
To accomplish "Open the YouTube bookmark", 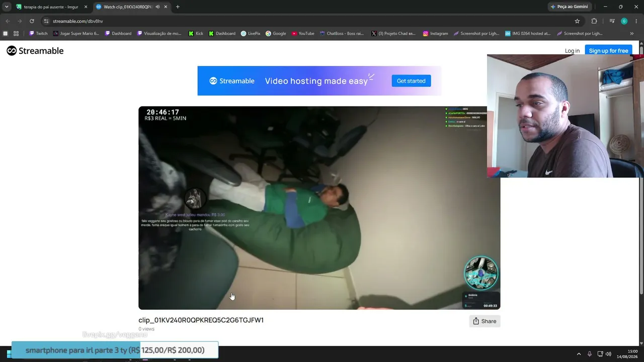I will 303,34.
